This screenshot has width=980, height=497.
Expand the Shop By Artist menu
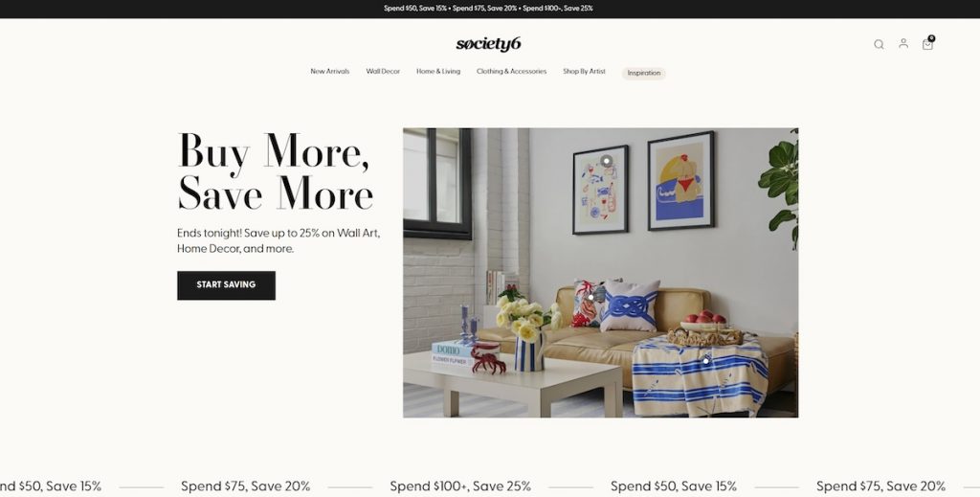coord(584,71)
